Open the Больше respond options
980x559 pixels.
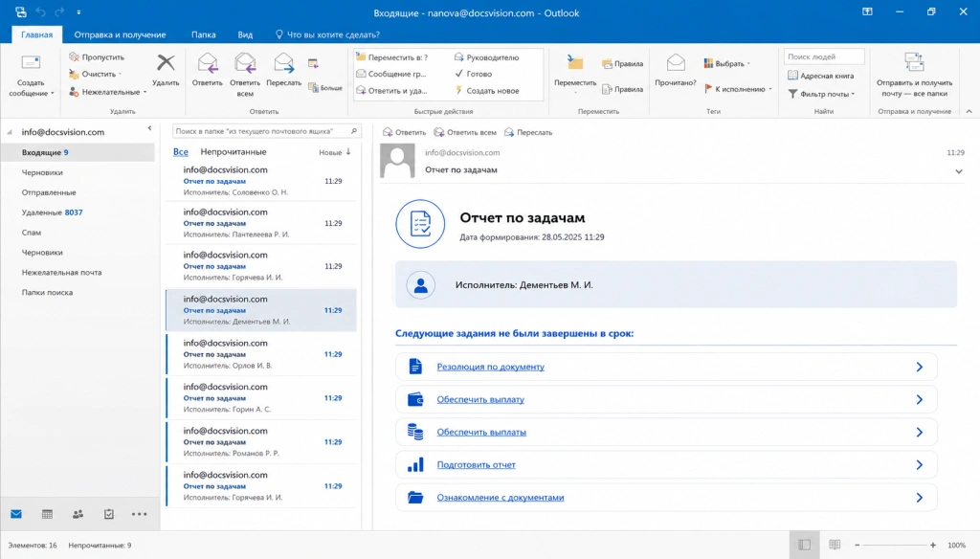coord(325,88)
